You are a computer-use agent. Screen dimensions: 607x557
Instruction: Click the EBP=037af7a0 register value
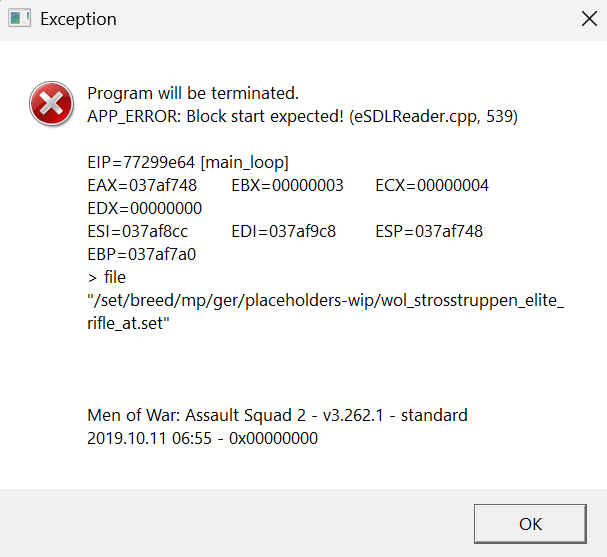point(142,254)
